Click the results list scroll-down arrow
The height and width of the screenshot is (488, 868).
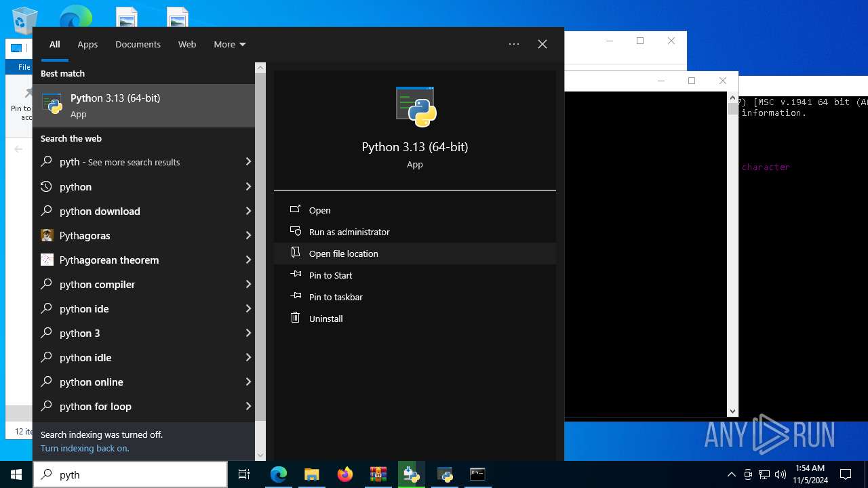click(260, 455)
